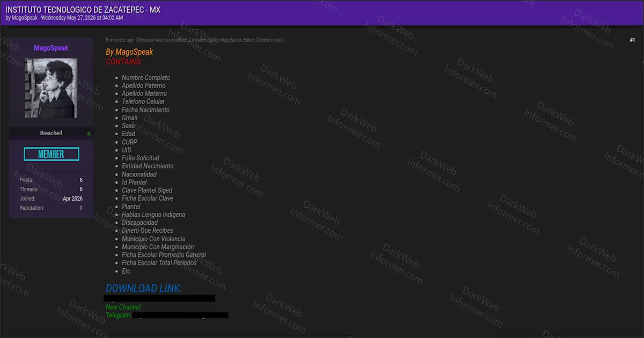Screen dimensions: 644x338
Task: Click list item Ficha Escolar Clave
Action: tap(148, 199)
